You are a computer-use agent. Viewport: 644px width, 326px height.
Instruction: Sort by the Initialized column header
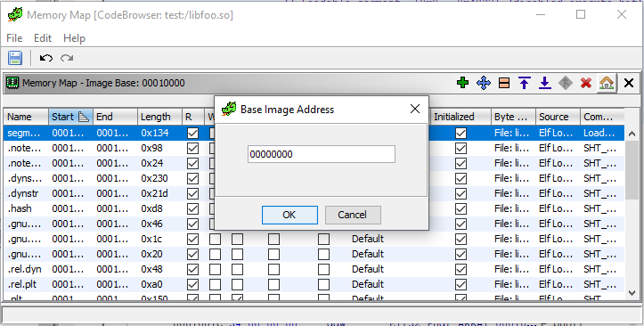tap(461, 117)
